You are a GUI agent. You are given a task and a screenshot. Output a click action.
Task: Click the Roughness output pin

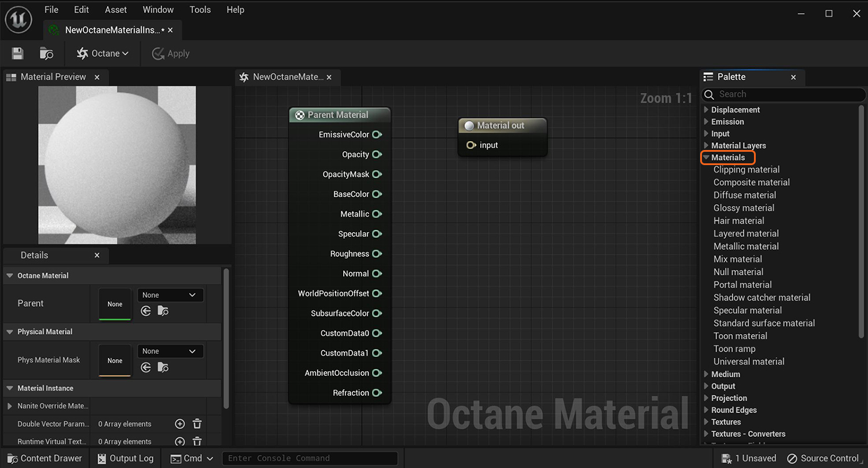pyautogui.click(x=377, y=254)
